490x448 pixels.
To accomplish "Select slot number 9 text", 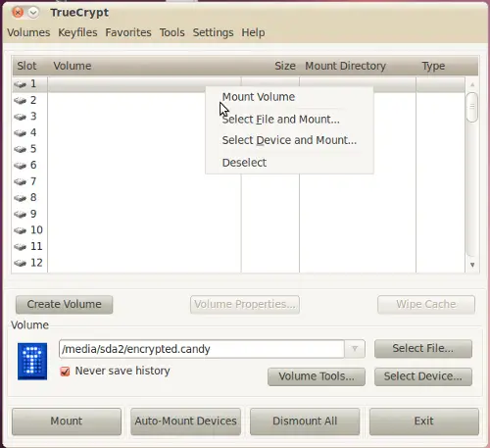I will point(33,214).
